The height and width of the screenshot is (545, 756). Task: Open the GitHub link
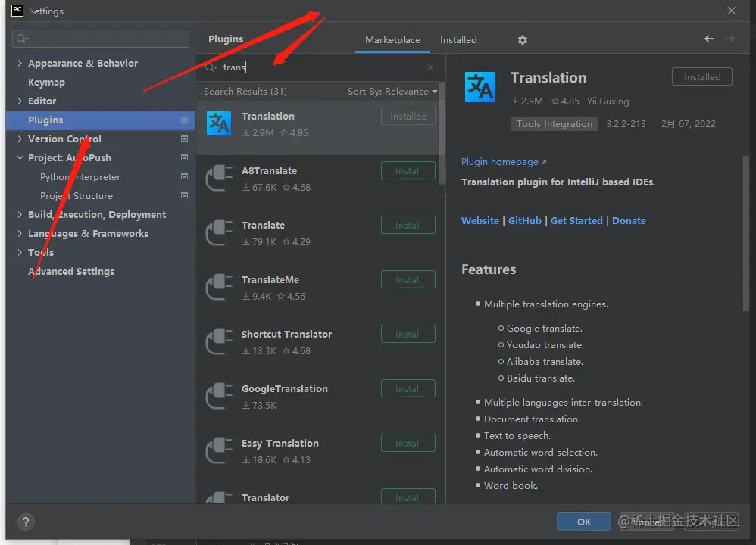click(524, 221)
